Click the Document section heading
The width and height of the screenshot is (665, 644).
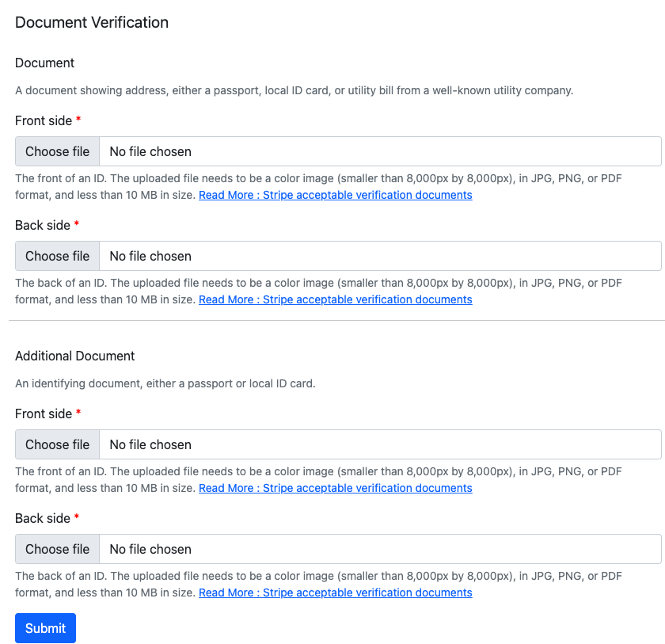44,63
